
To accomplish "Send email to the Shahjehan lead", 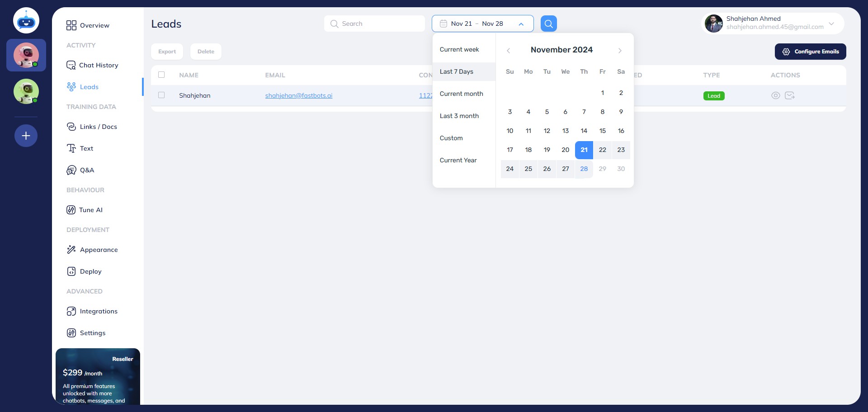I will coord(790,95).
